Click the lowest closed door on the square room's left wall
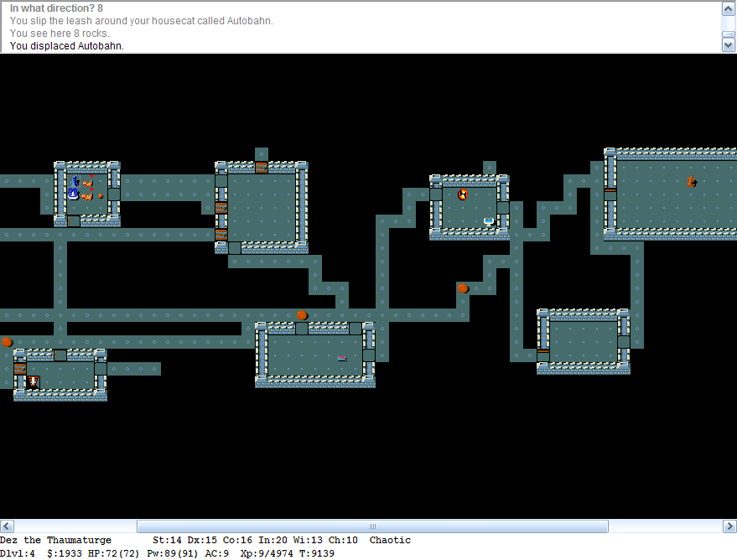737x560 pixels. [221, 235]
